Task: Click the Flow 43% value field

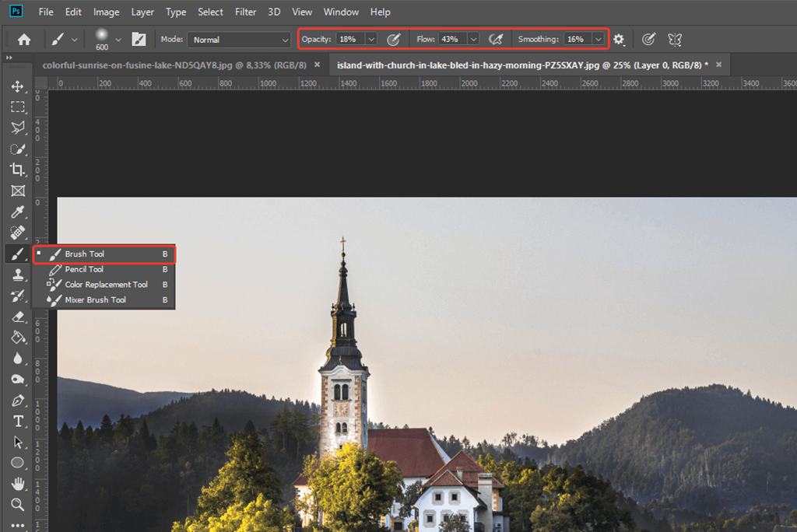Action: click(x=452, y=39)
